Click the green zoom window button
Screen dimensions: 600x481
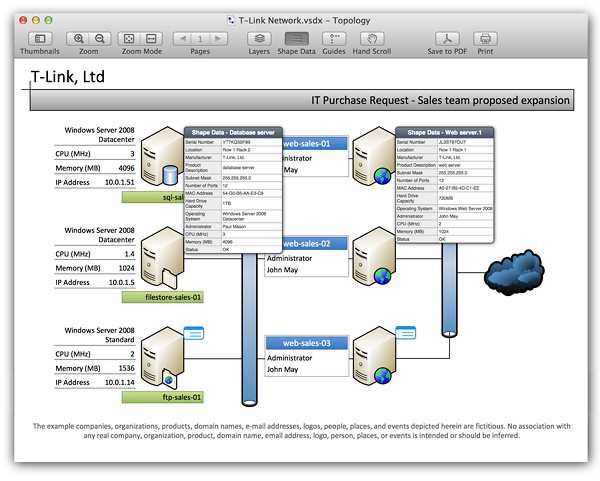coord(49,20)
